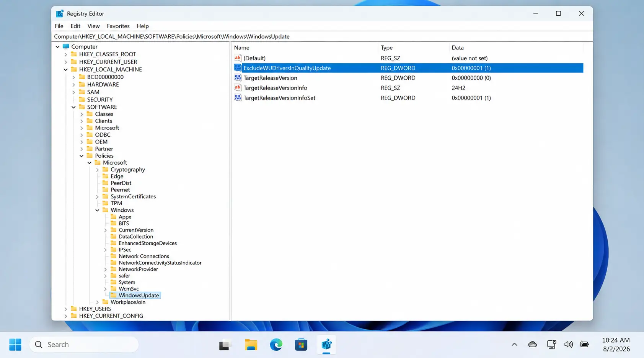Click the (Default) value string icon
Viewport: 644px width, 358px height.
(x=238, y=58)
